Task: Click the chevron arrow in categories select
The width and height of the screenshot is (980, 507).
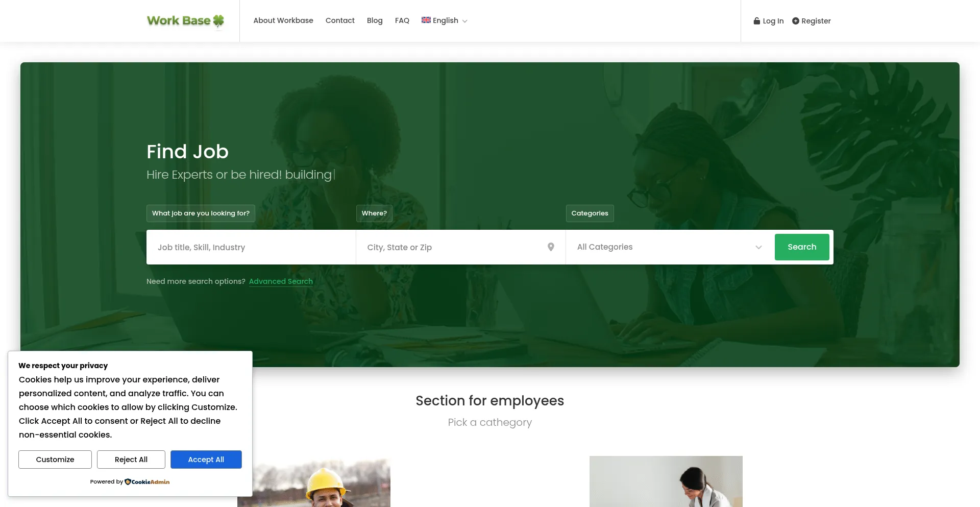Action: [758, 248]
